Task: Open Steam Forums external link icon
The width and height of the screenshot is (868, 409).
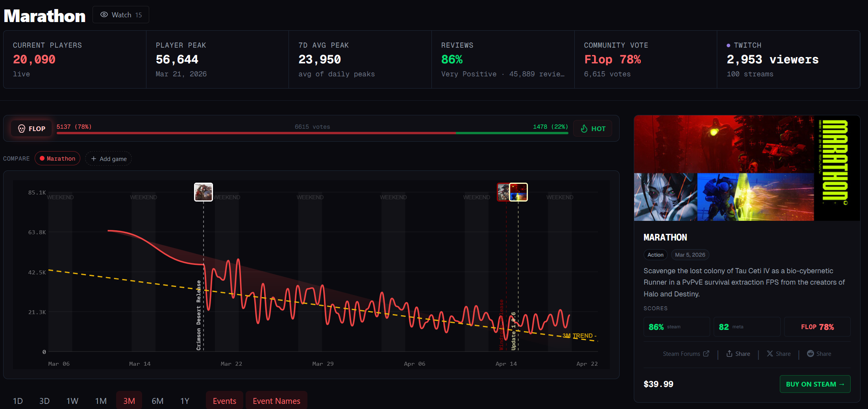Action: [x=706, y=353]
